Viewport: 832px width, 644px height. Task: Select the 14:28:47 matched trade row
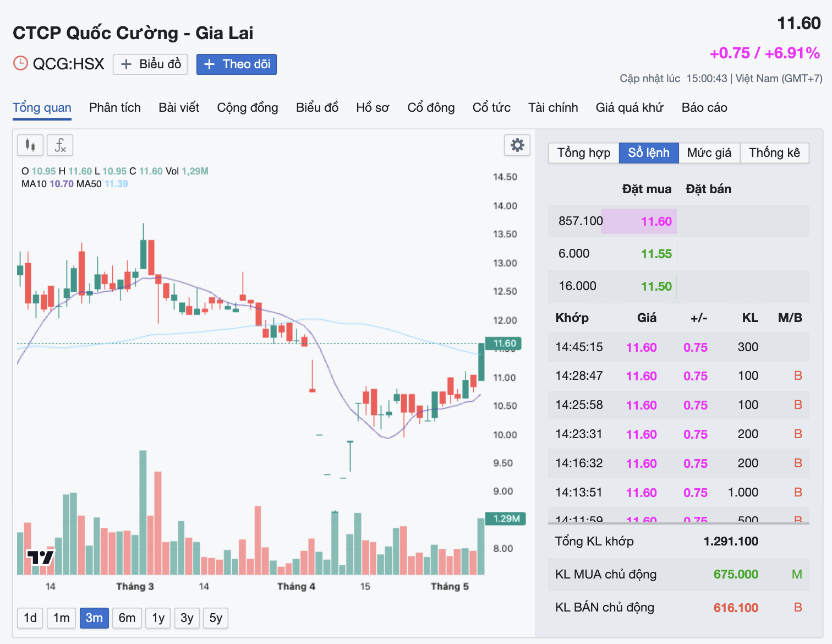coord(678,376)
